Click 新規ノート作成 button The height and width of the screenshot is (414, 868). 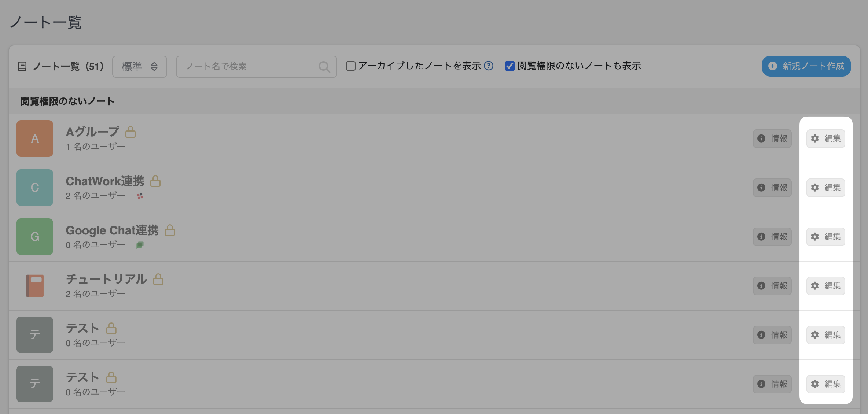(806, 66)
